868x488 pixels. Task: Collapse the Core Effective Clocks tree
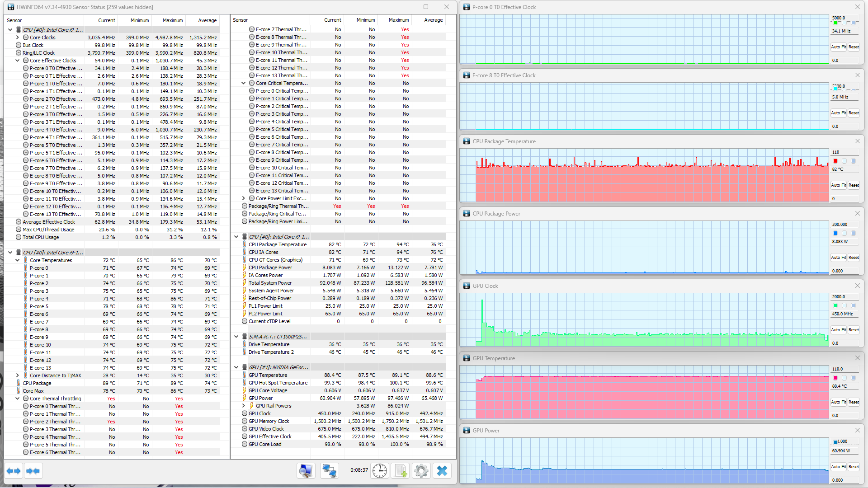18,61
